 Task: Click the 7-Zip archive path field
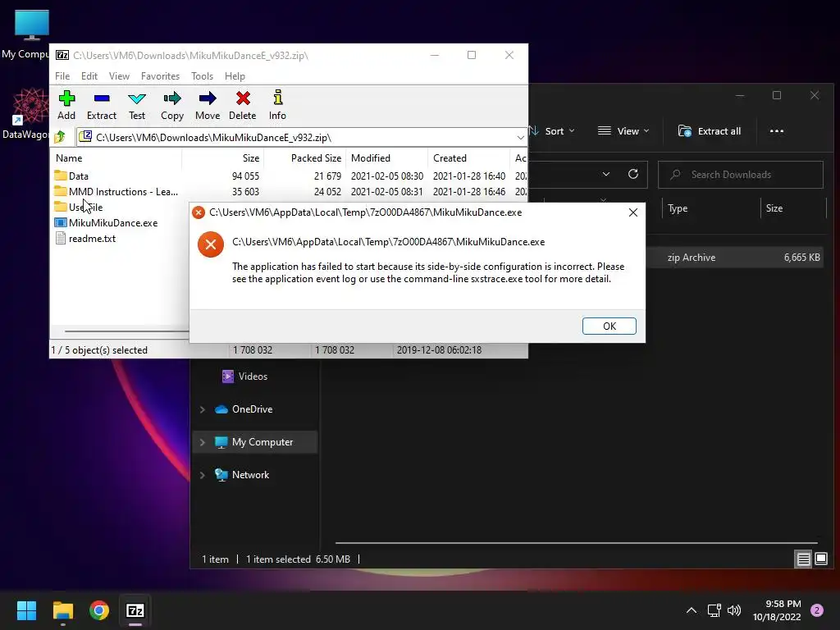coord(302,138)
